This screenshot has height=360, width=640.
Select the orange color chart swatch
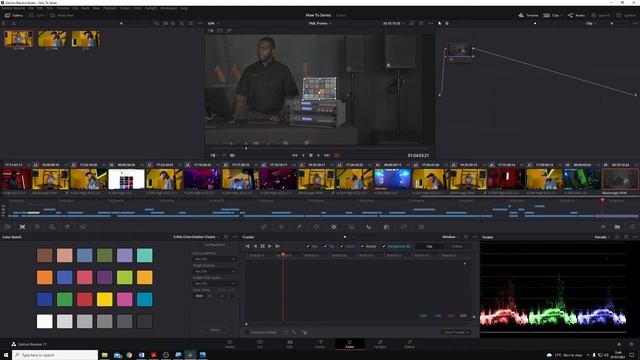(44, 277)
